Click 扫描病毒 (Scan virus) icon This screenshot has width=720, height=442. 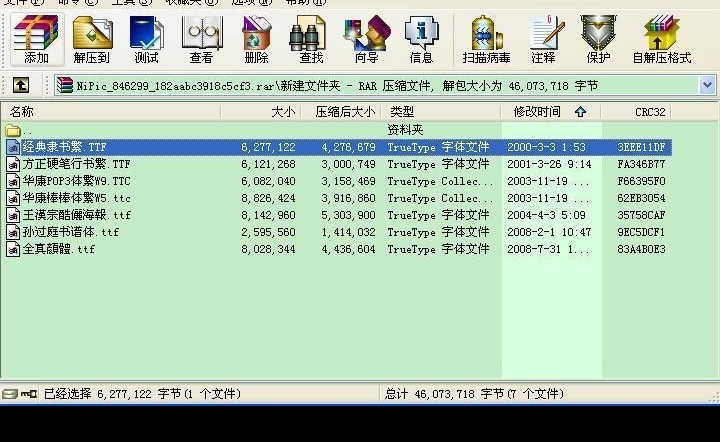(x=486, y=39)
